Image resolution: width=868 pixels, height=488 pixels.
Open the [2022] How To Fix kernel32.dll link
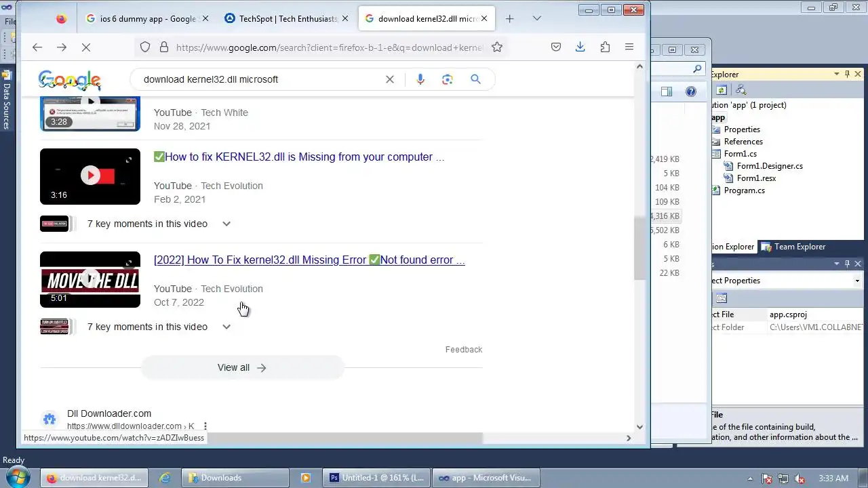click(x=309, y=260)
